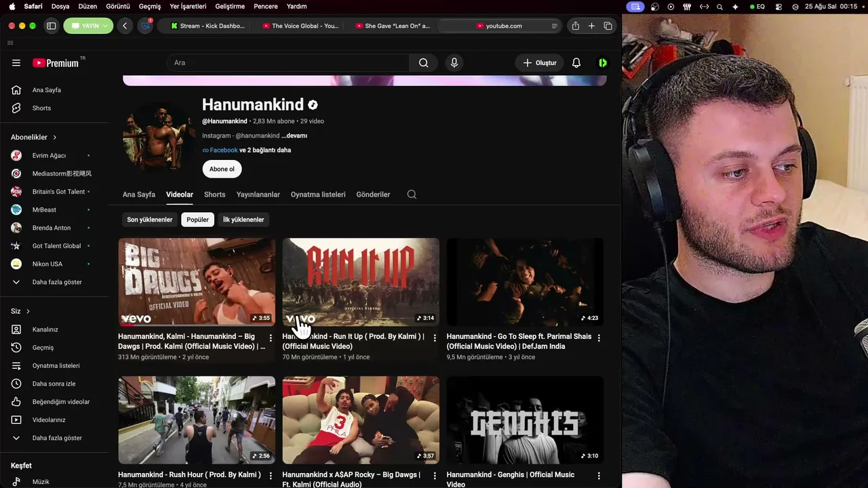Switch to the Yayınlananlar channel tab

pyautogui.click(x=258, y=195)
